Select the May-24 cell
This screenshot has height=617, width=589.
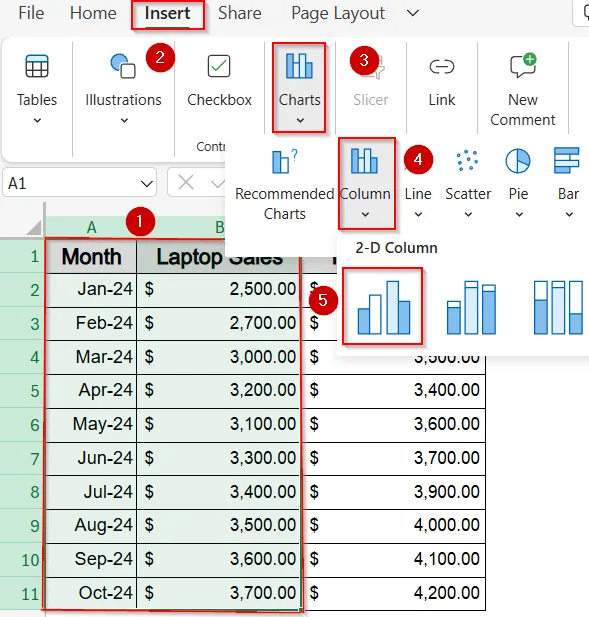91,425
